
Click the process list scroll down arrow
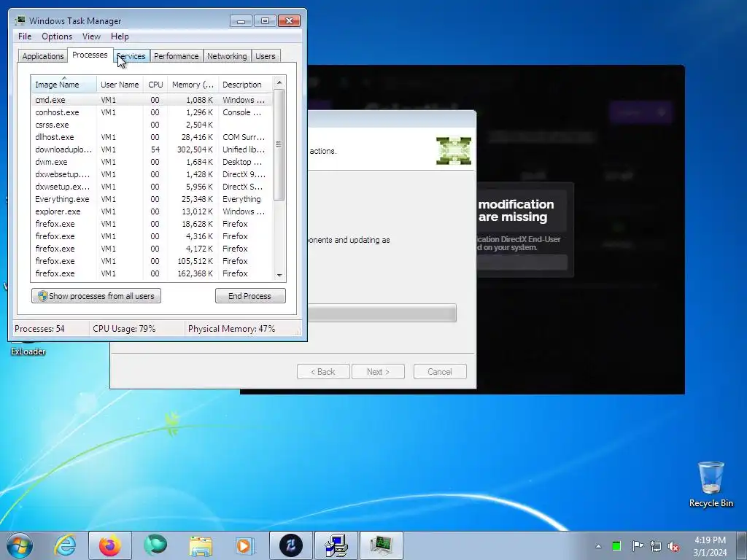pyautogui.click(x=279, y=275)
